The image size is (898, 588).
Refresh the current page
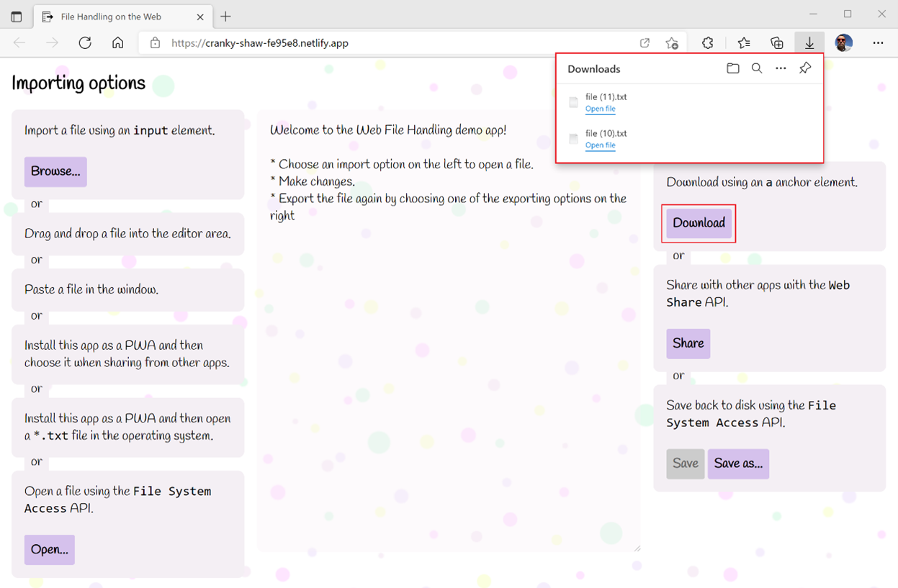[x=85, y=43]
